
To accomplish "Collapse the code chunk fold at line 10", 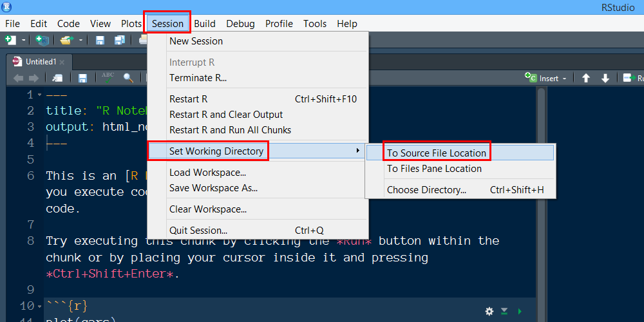I will point(40,307).
